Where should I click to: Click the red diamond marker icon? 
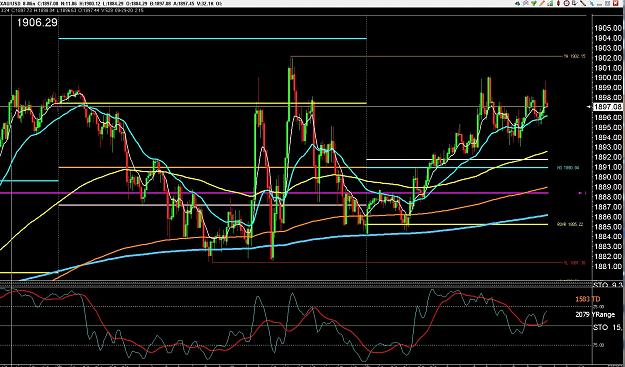click(558, 3)
